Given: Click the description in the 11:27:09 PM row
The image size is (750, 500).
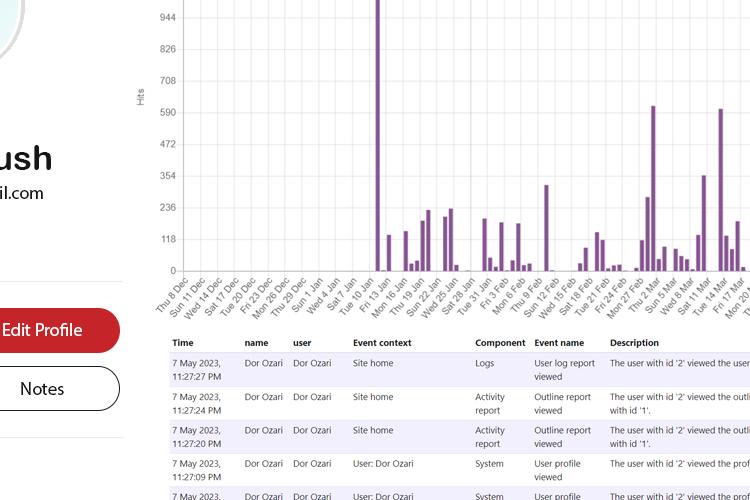Looking at the screenshot, I should pos(680,464).
